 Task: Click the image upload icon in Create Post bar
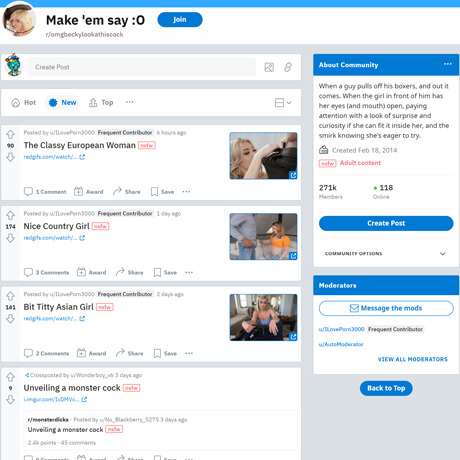click(269, 67)
